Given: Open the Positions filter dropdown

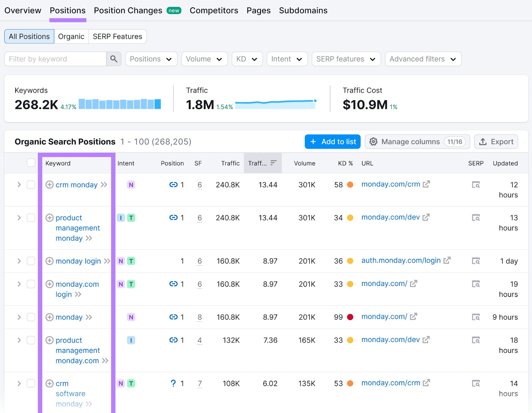Looking at the screenshot, I should point(151,59).
